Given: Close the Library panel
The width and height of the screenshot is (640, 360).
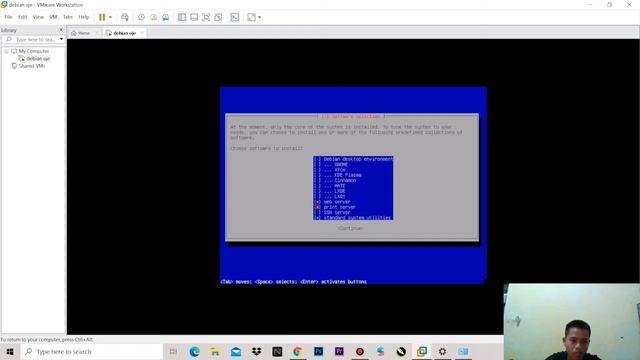Looking at the screenshot, I should pos(61,30).
